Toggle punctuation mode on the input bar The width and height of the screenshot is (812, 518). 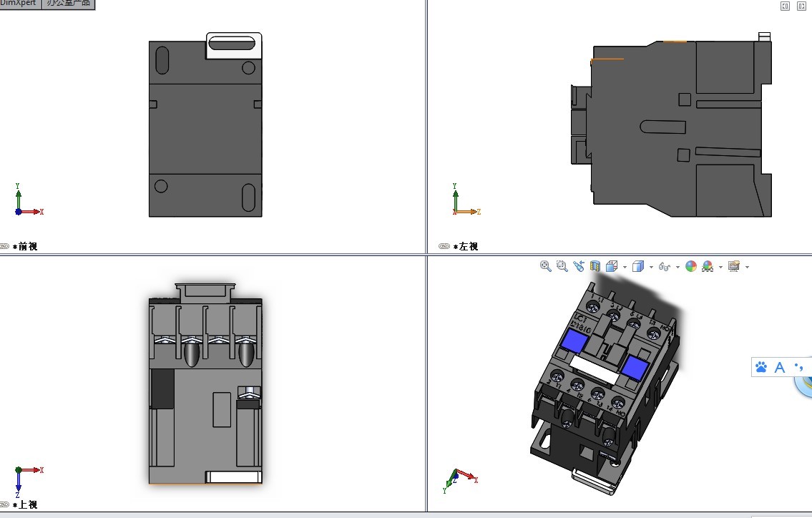coord(798,367)
